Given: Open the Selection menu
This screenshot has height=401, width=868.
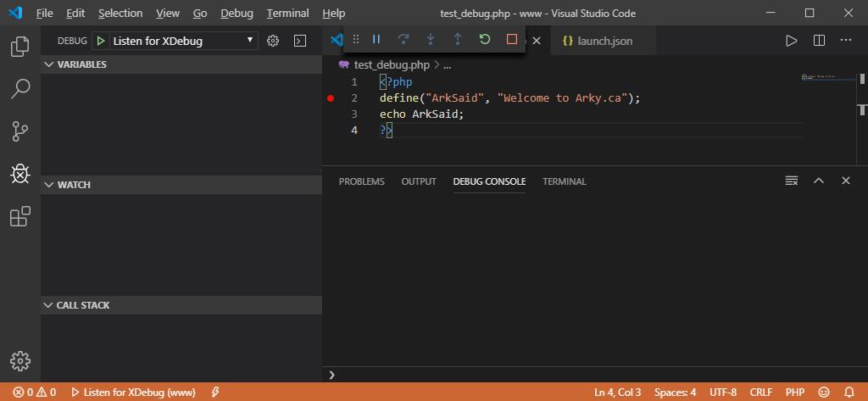Looking at the screenshot, I should (120, 13).
